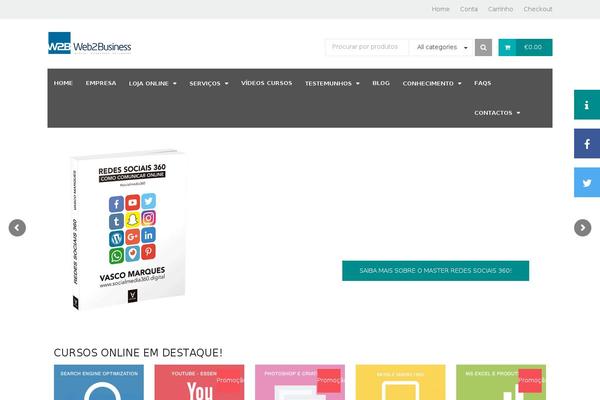This screenshot has height=400, width=600.
Task: Go to next slide arrow
Action: click(582, 228)
